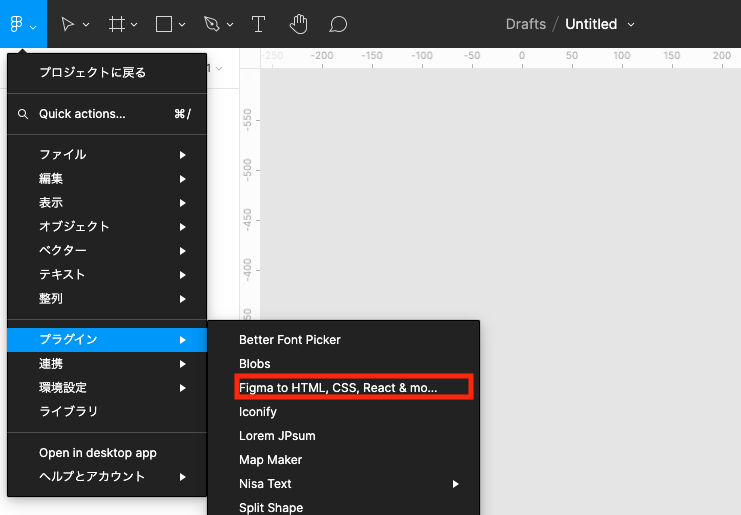Select the Rectangle shape tool
Image resolution: width=741 pixels, height=515 pixels.
164,24
